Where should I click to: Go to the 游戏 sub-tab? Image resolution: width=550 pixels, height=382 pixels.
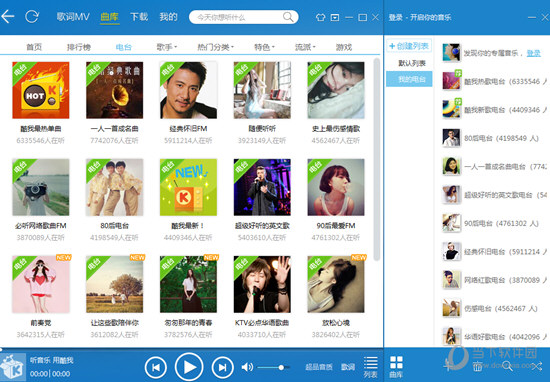(x=344, y=47)
